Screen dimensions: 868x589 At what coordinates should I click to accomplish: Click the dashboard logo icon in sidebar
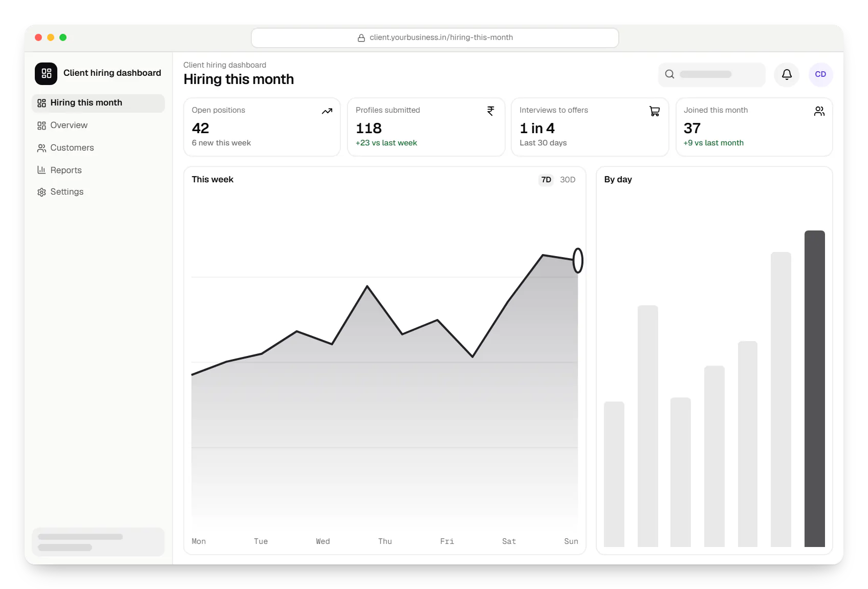pos(46,73)
